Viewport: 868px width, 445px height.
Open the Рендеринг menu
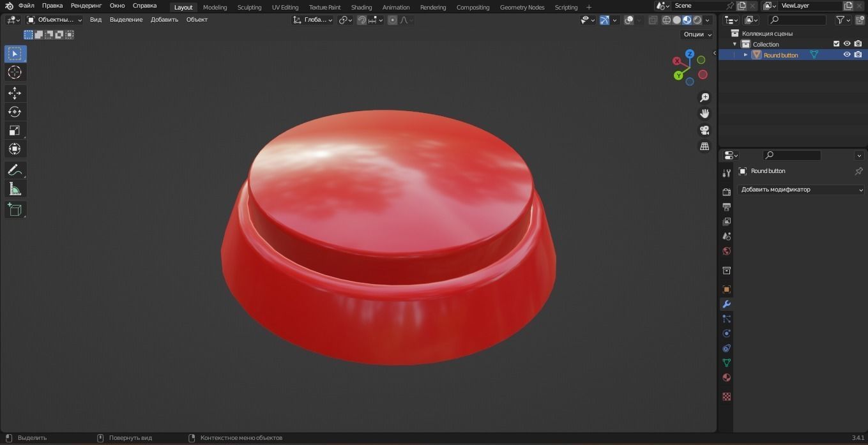[86, 5]
